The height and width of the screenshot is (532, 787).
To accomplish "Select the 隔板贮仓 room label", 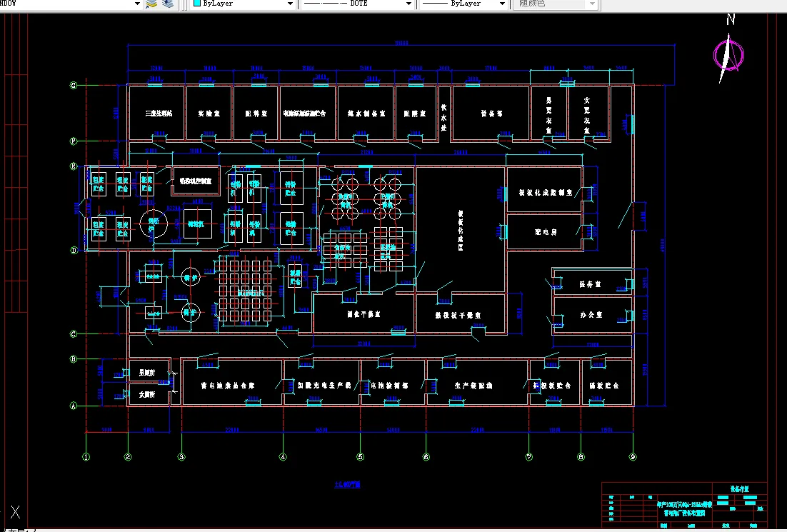I will tap(604, 386).
